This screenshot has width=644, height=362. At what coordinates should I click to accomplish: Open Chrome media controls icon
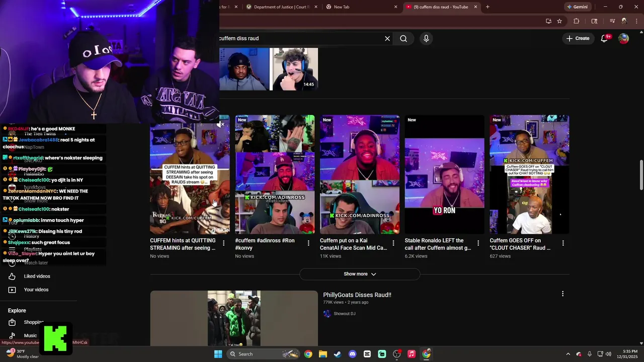tap(612, 21)
